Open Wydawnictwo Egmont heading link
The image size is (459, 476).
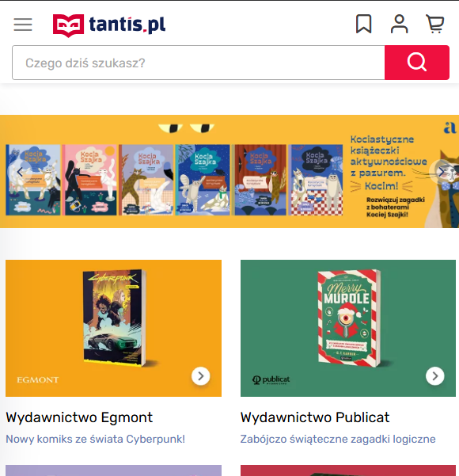click(x=79, y=417)
